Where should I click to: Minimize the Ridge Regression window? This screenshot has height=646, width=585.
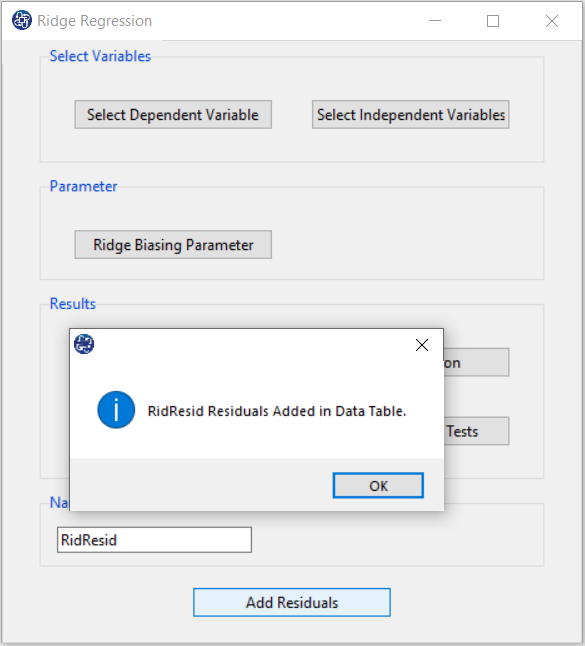coord(435,21)
